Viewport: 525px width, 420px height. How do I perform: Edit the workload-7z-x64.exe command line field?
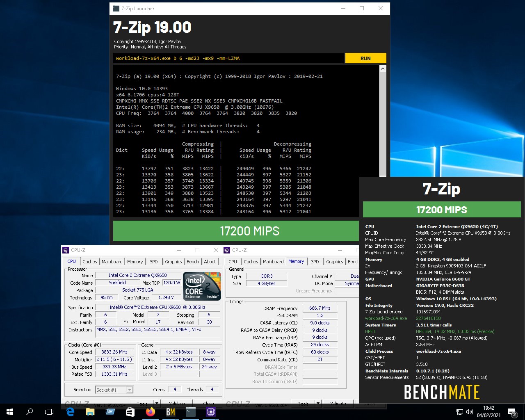(228, 58)
